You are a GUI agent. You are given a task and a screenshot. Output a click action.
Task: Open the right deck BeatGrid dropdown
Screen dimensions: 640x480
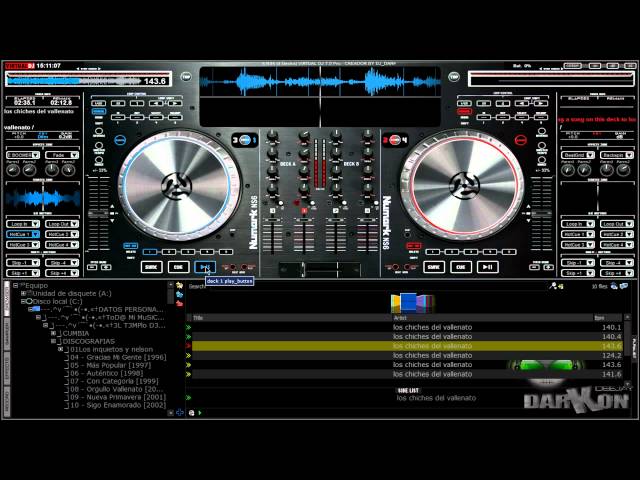point(578,155)
